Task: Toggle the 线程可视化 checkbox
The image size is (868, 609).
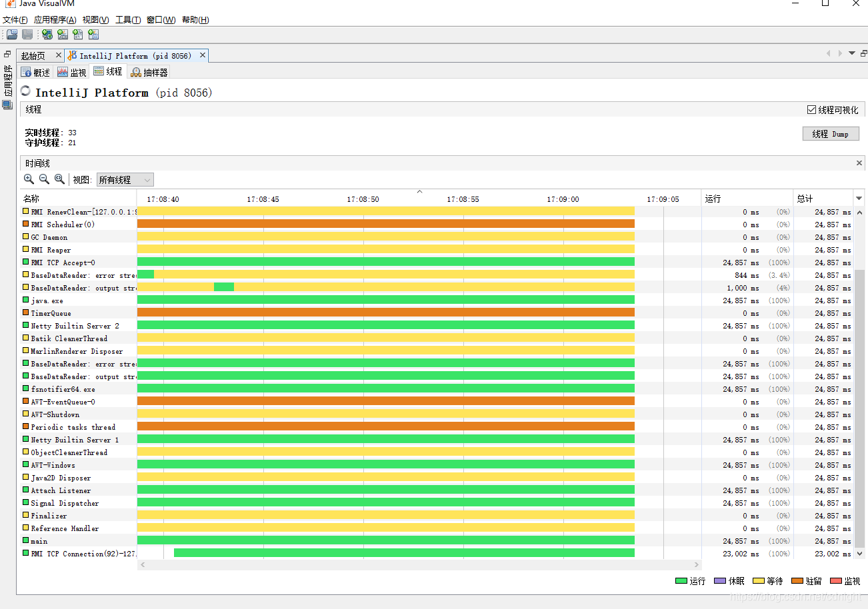Action: click(811, 110)
